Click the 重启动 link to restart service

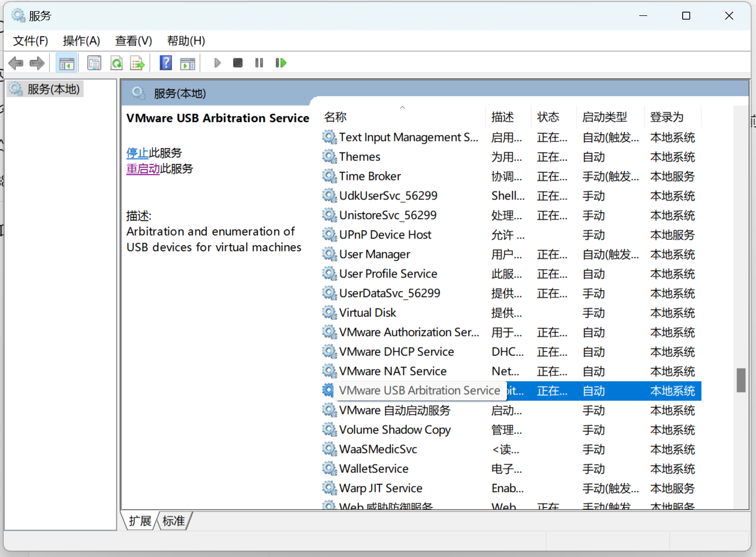point(143,169)
